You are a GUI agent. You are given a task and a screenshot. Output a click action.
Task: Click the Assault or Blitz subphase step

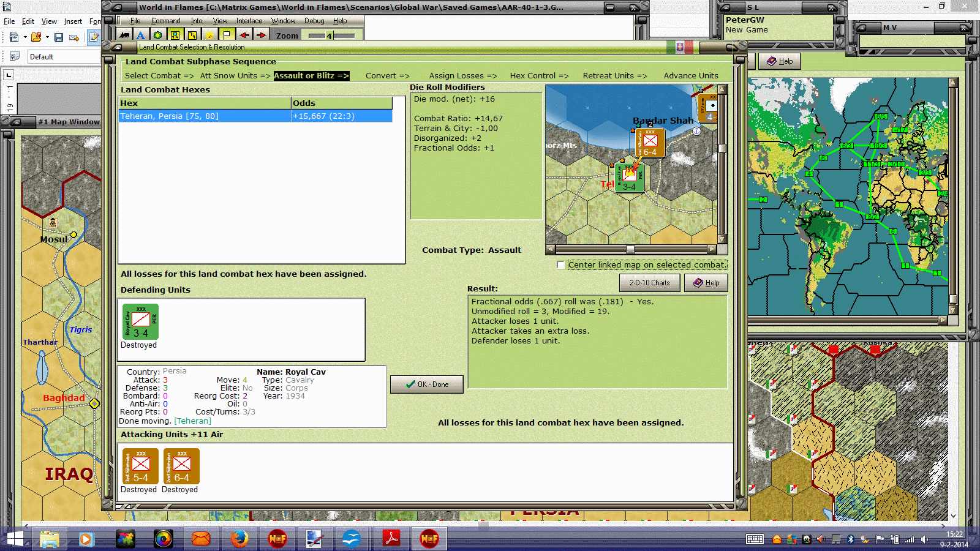[311, 76]
